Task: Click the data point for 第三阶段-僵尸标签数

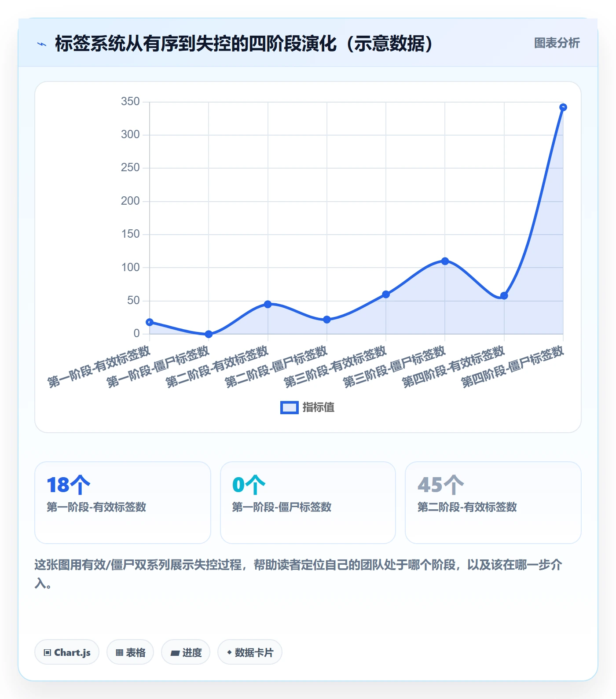Action: click(445, 261)
